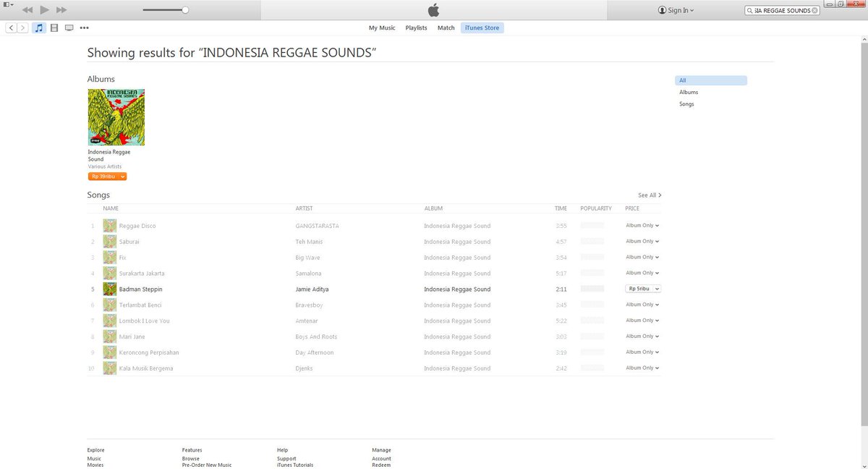Buy Badman Steppin for Rp 5ribu
The height and width of the screenshot is (469, 868).
[641, 289]
